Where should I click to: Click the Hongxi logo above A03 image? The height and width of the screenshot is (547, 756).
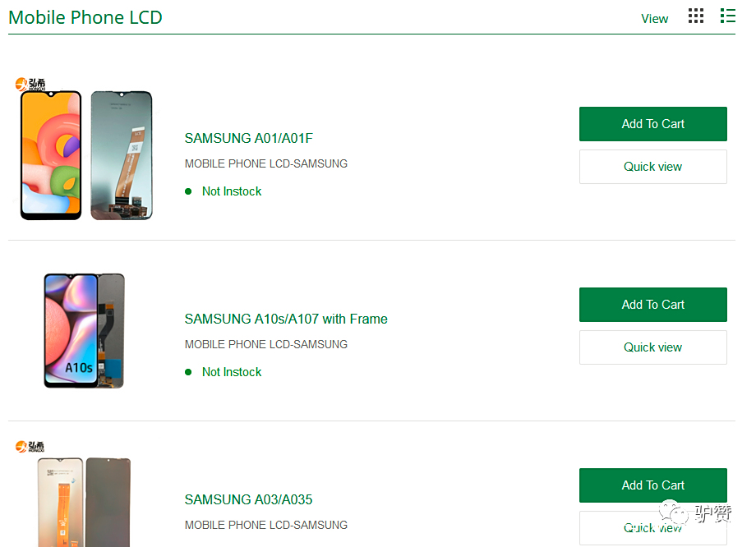[30, 447]
